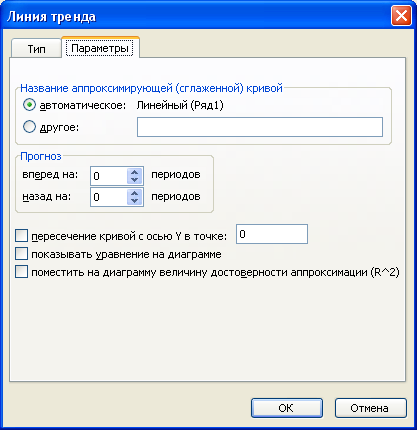Click the Отмена button
Image resolution: width=417 pixels, height=430 pixels.
coord(370,408)
